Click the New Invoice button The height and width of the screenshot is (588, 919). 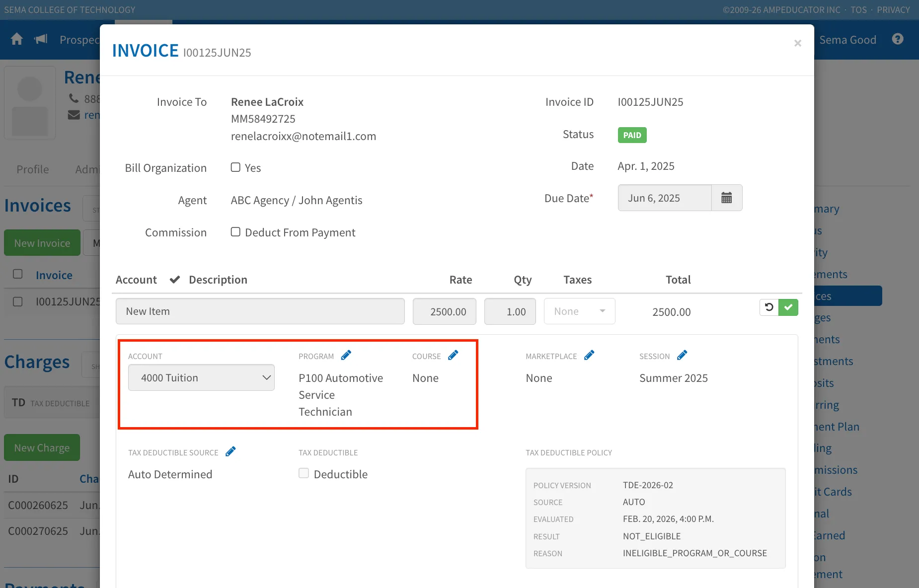click(x=42, y=243)
